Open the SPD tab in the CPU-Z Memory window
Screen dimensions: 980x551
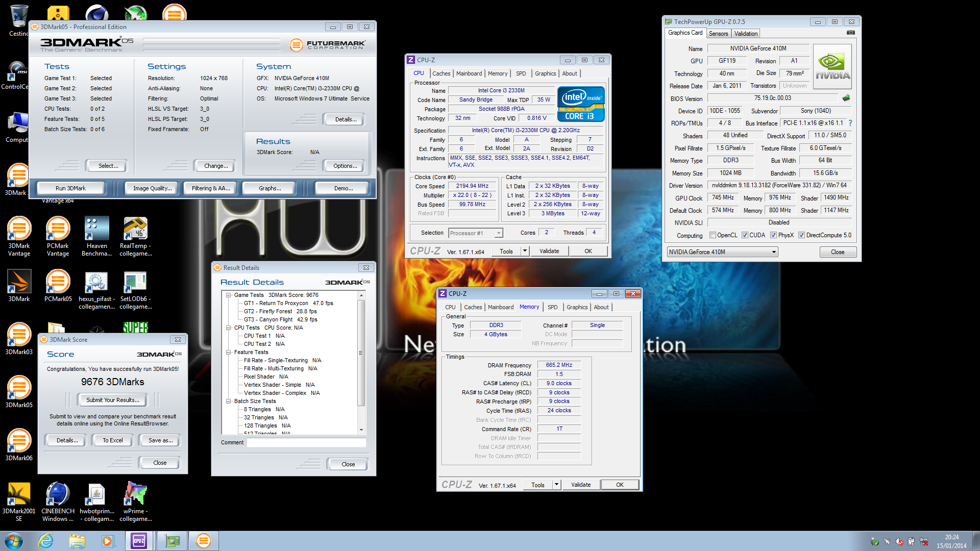click(552, 307)
